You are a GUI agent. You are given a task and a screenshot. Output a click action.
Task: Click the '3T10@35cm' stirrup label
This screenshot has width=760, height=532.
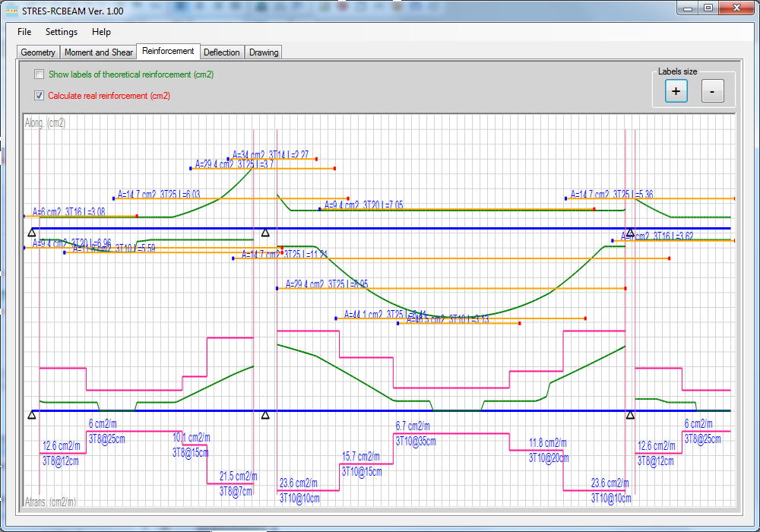(x=416, y=442)
